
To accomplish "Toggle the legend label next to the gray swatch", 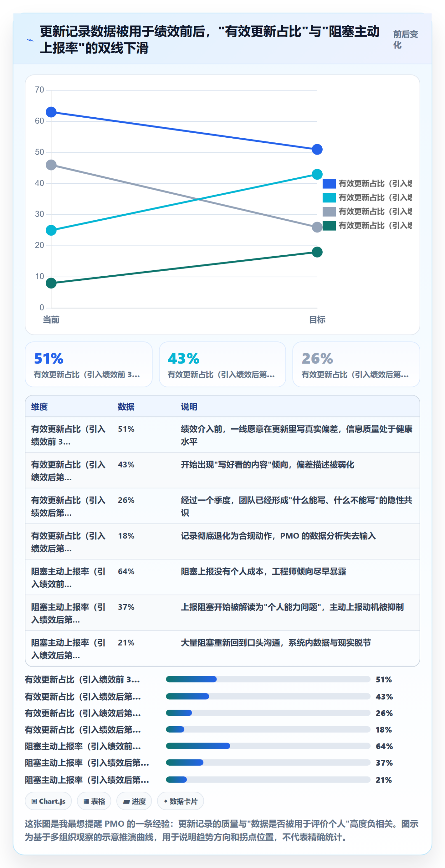I will tap(375, 211).
